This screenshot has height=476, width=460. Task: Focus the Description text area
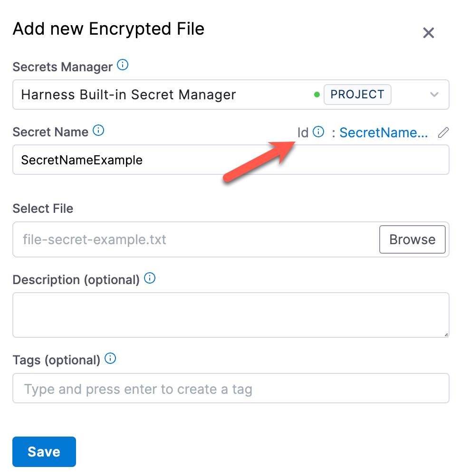230,314
